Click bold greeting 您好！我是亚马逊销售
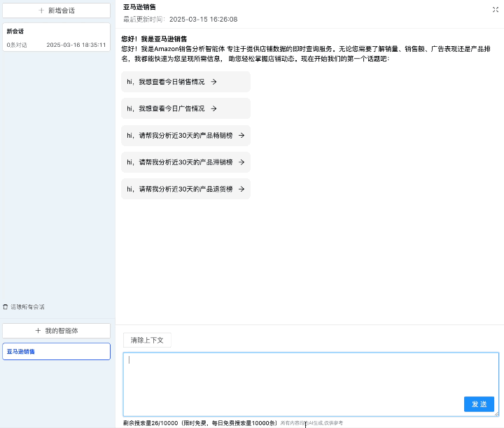The width and height of the screenshot is (504, 428). (154, 39)
